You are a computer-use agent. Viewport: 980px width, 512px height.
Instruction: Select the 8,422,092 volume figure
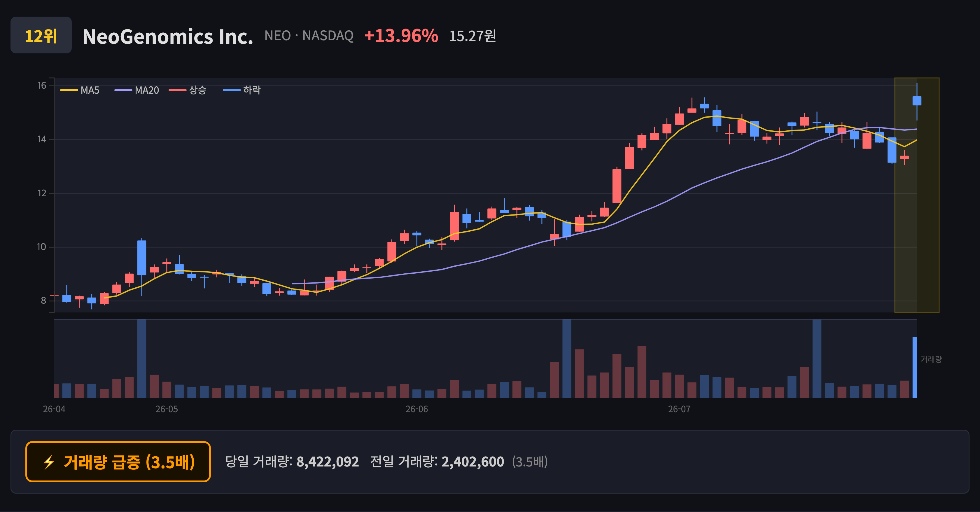pyautogui.click(x=328, y=462)
